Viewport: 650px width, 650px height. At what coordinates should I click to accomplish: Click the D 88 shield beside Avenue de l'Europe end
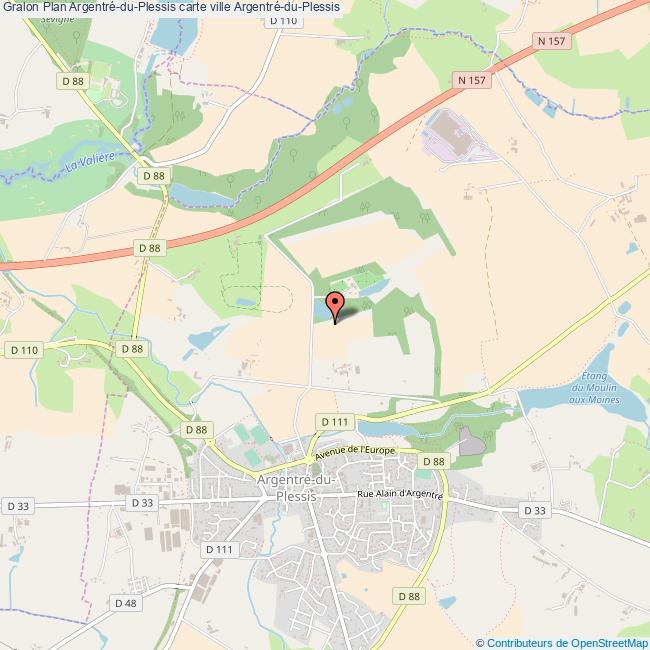click(434, 461)
